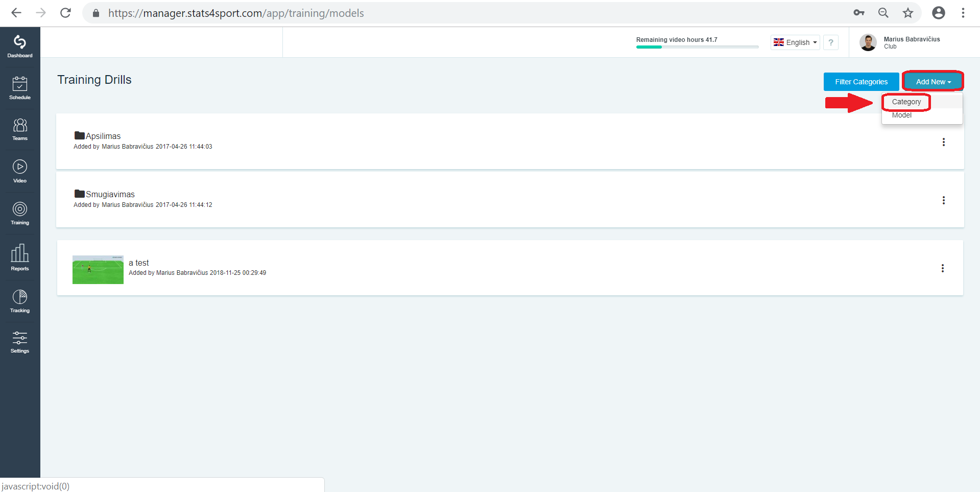Open the Apsilimas folder
This screenshot has width=980, height=492.
tap(98, 136)
